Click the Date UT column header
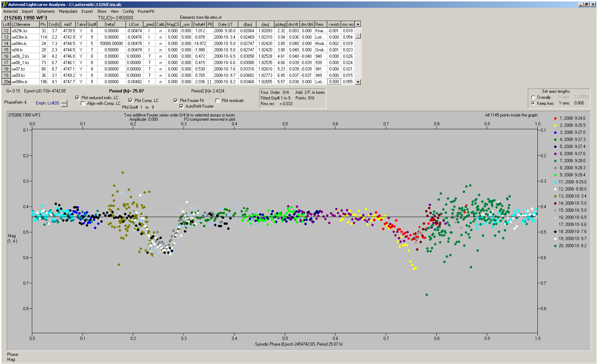598x364 pixels. pyautogui.click(x=225, y=24)
